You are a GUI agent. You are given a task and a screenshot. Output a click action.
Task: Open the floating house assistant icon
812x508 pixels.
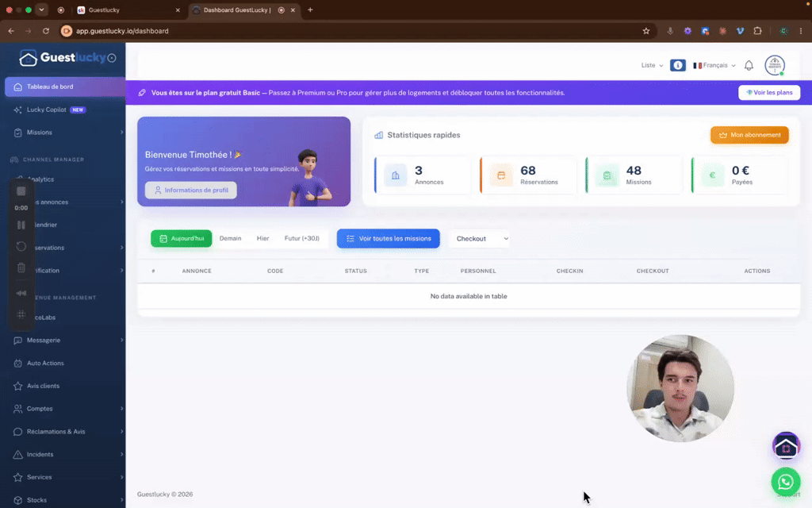pos(786,446)
